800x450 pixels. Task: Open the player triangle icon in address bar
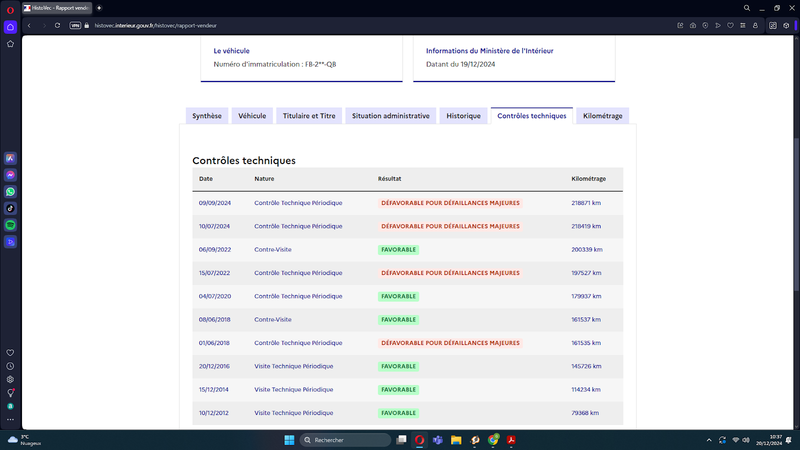(718, 26)
